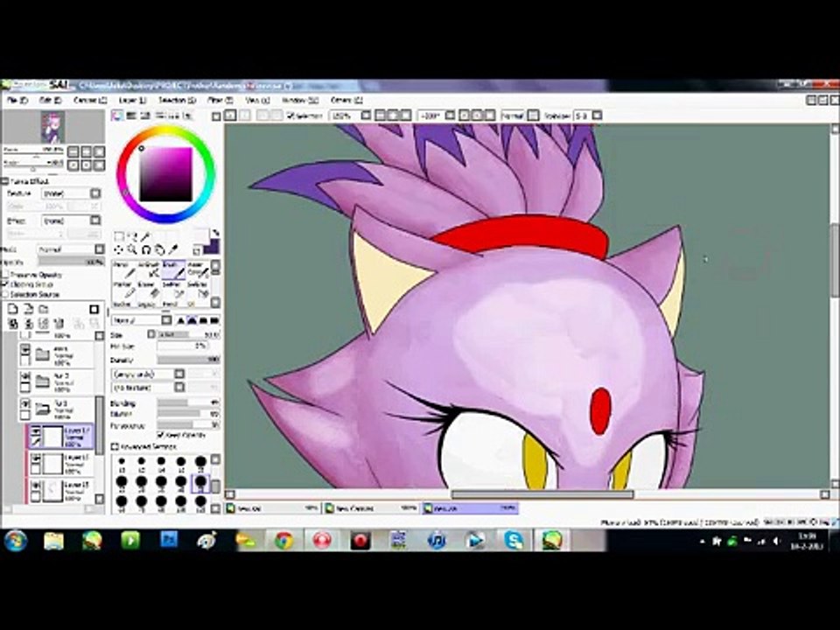Click the purple foreground color swatch
This screenshot has height=630, width=840.
point(212,247)
